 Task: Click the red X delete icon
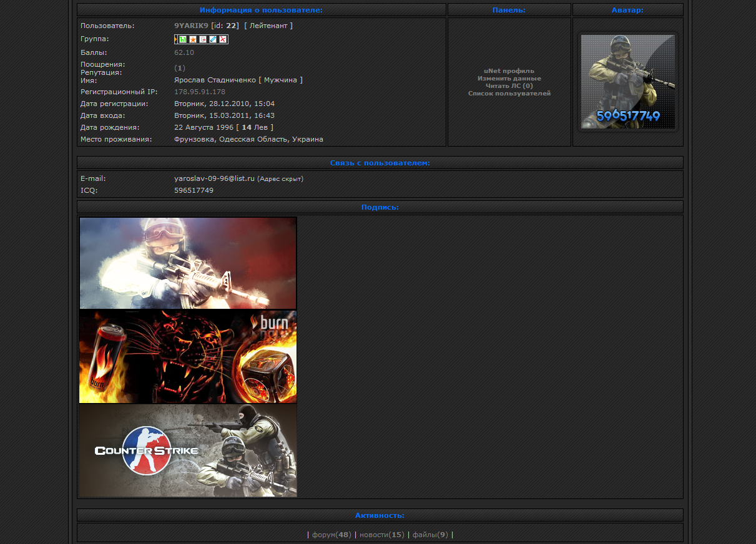[x=223, y=39]
